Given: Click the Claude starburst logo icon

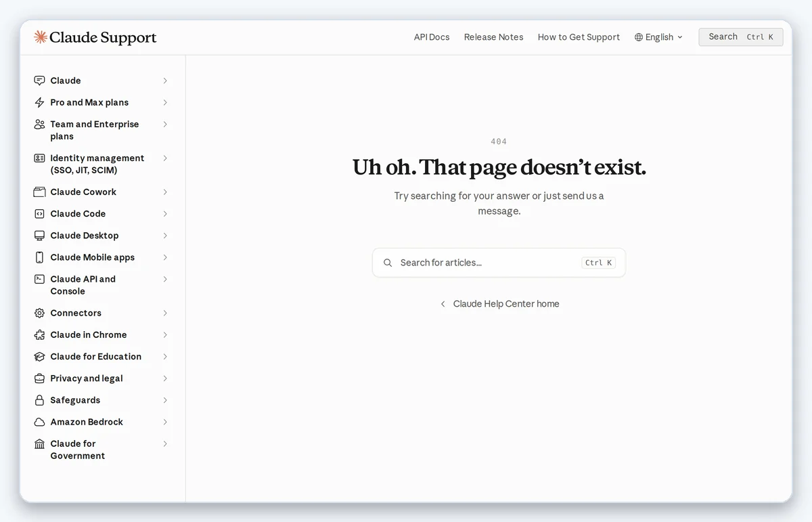Looking at the screenshot, I should coord(41,37).
